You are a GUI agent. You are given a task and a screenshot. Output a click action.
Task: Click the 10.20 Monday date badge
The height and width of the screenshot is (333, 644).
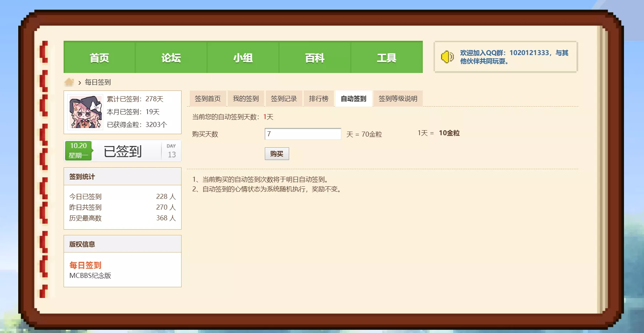pos(78,151)
